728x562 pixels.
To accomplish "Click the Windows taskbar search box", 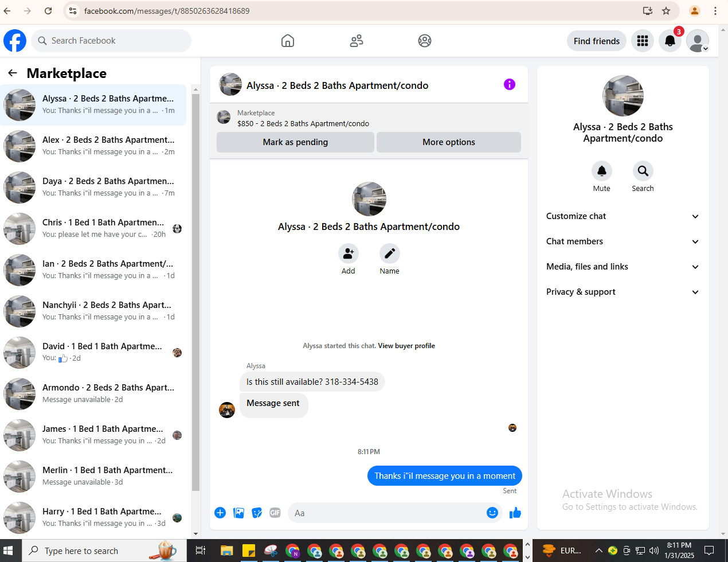I will [x=104, y=551].
